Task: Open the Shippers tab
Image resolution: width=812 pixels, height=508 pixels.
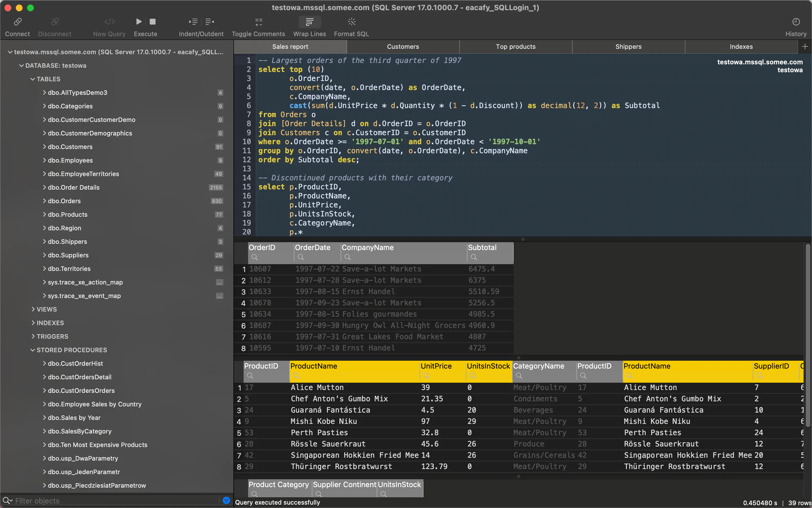Action: [628, 47]
